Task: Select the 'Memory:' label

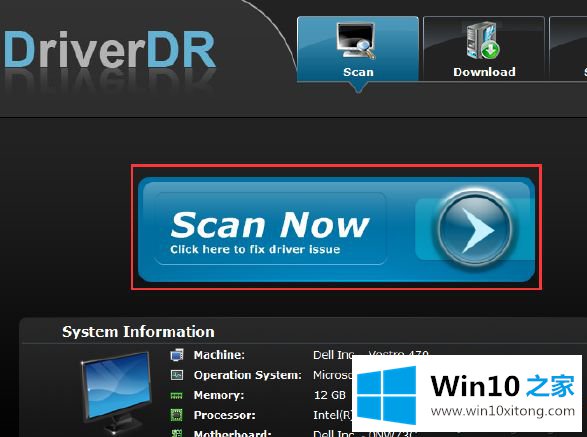Action: (219, 395)
